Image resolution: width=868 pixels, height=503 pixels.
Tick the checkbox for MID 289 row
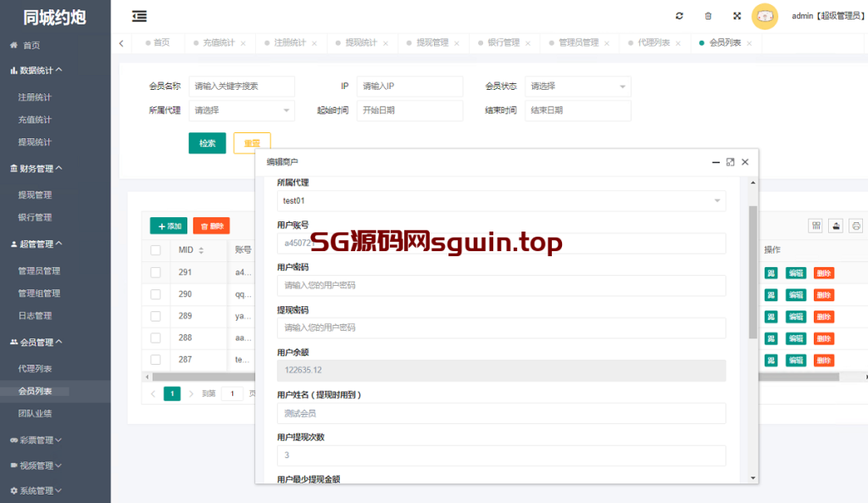[x=155, y=316]
